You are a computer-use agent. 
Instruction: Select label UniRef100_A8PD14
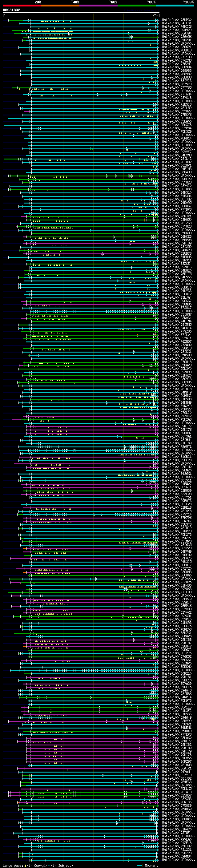pyautogui.click(x=177, y=139)
